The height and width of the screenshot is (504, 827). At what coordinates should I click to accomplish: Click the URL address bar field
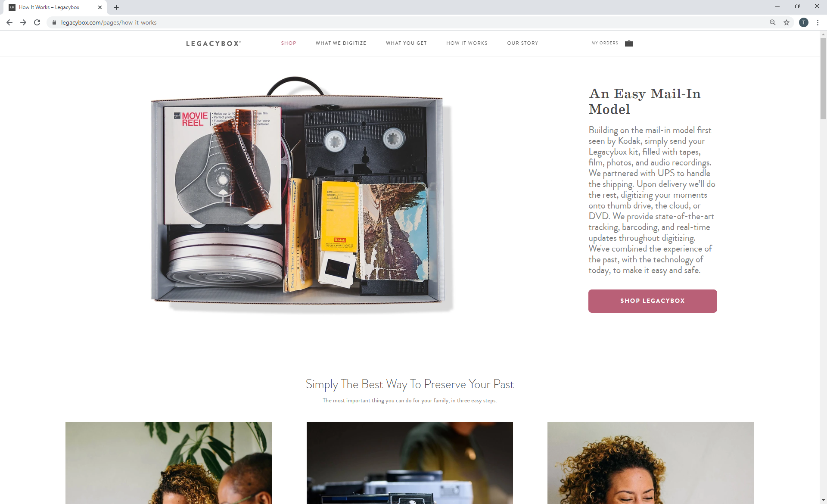pyautogui.click(x=409, y=22)
